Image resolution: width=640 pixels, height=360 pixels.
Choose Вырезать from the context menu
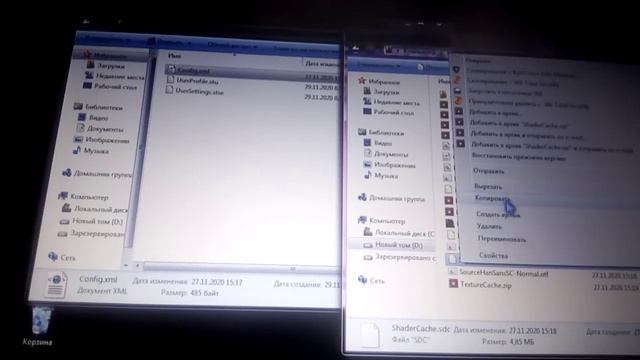pyautogui.click(x=488, y=186)
